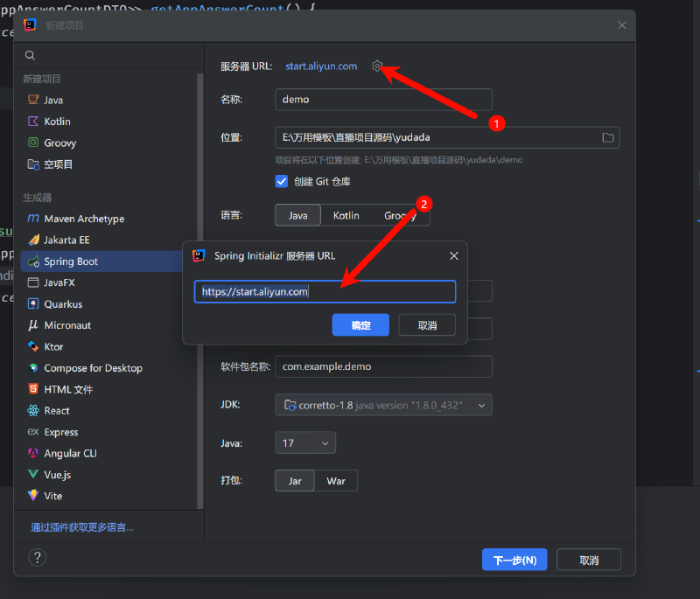
Task: Select the Express icon
Action: click(33, 431)
